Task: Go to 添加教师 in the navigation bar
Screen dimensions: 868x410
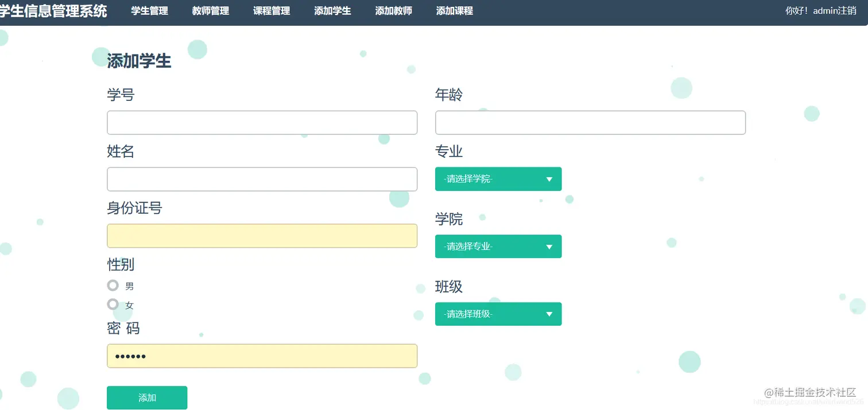Action: (x=393, y=11)
